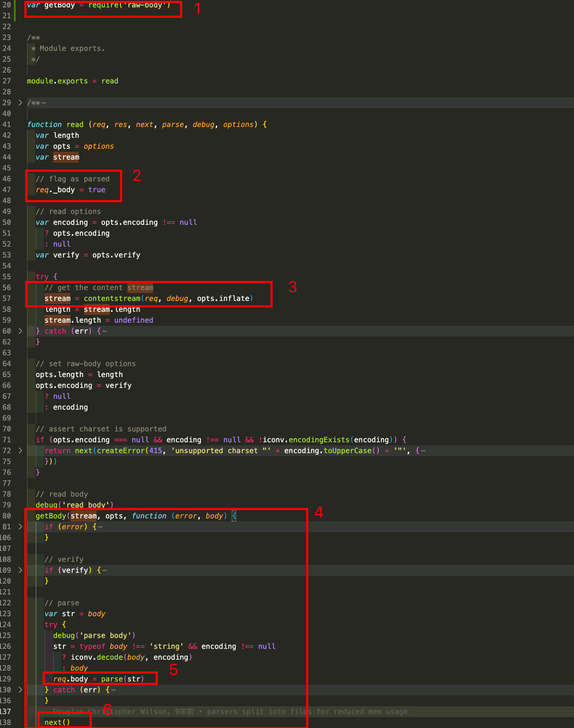
Task: Click 'var verify = opts.verify' line
Action: coord(88,255)
